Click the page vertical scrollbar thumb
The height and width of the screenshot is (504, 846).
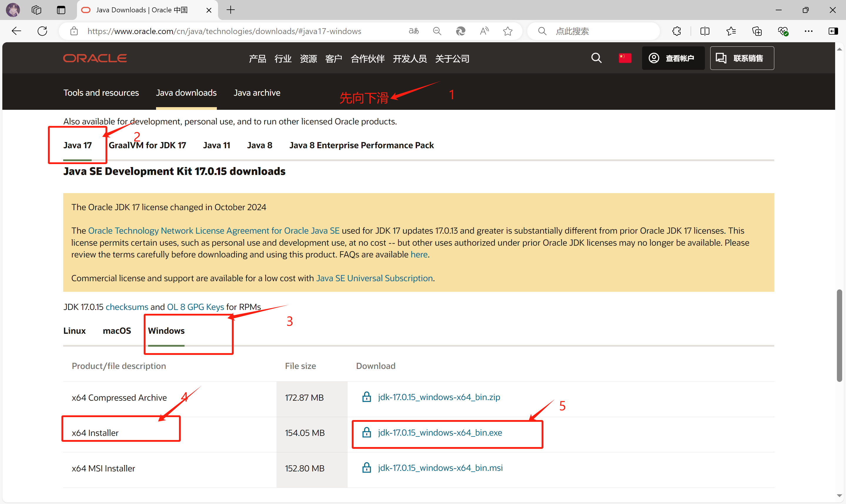click(x=839, y=336)
